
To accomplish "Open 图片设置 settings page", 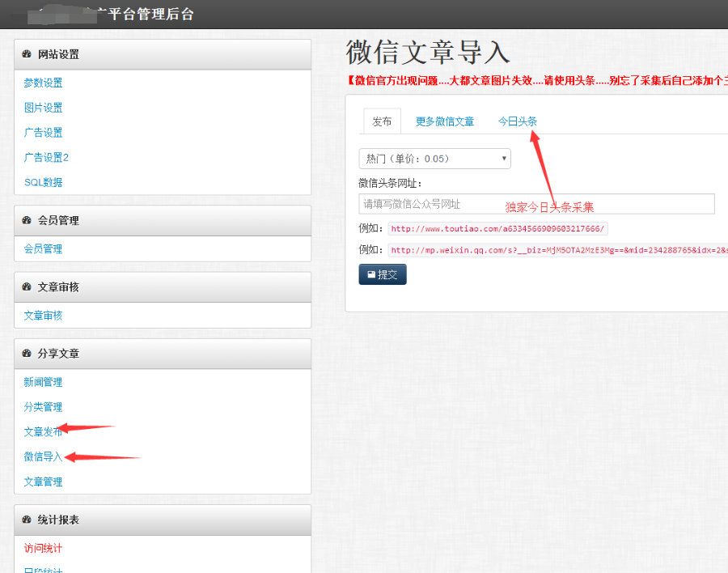I will (42, 107).
